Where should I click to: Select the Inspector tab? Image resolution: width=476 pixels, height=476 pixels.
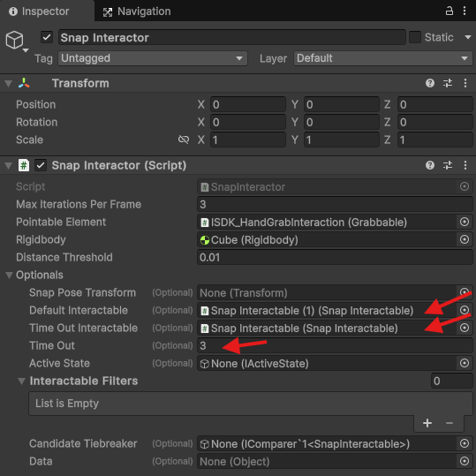[39, 11]
